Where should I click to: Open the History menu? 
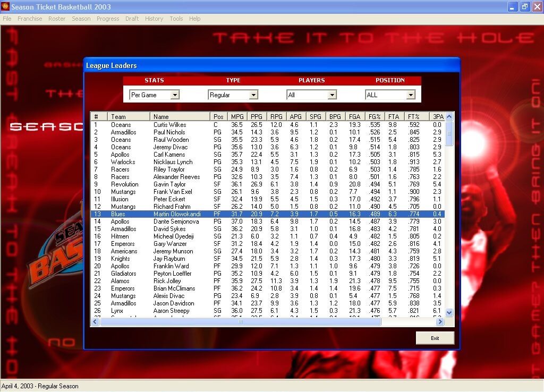coord(154,19)
